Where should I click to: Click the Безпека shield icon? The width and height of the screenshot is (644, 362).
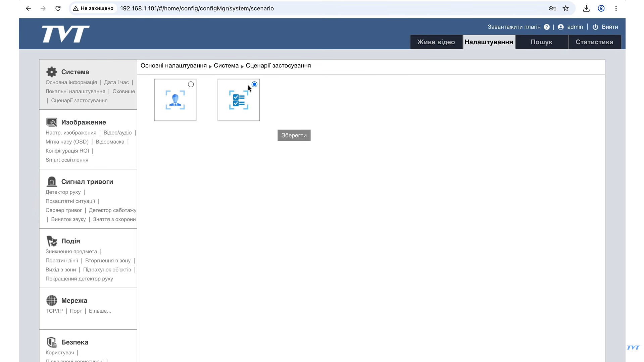click(x=52, y=342)
